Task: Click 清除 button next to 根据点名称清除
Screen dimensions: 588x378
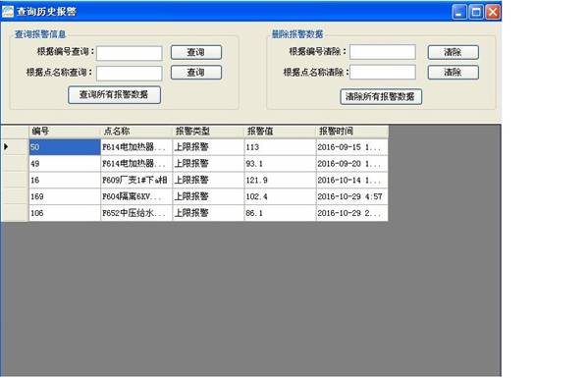Action: click(453, 73)
